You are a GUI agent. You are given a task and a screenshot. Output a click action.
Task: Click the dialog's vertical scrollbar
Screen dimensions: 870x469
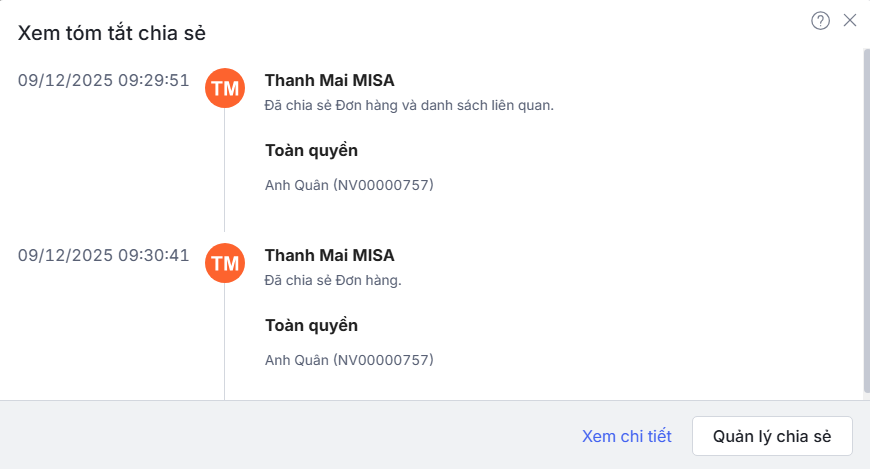[x=866, y=220]
